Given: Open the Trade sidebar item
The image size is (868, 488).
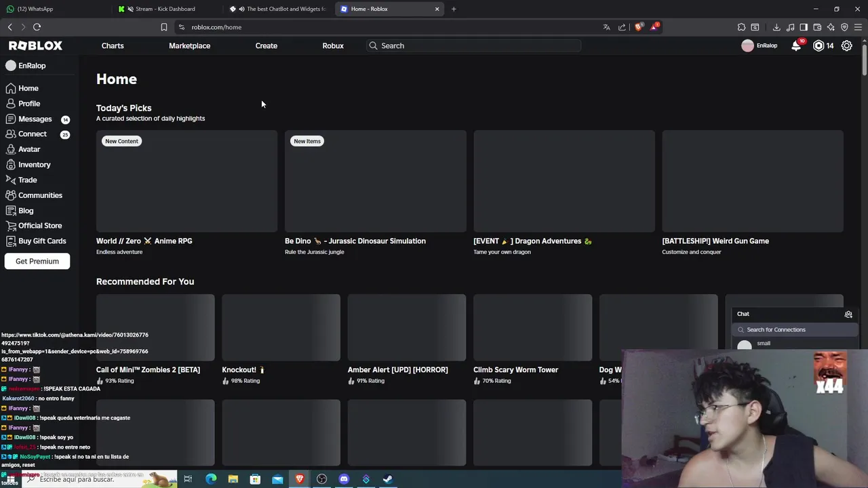Looking at the screenshot, I should [21, 180].
